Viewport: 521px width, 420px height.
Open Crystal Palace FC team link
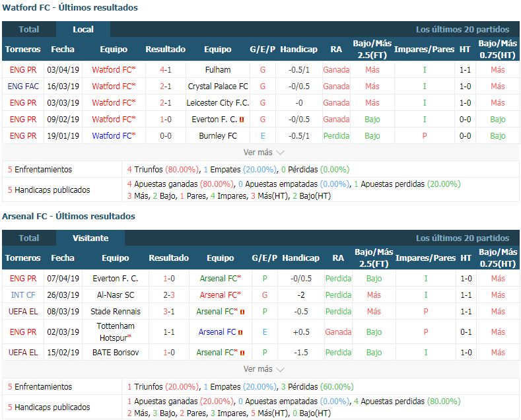218,87
